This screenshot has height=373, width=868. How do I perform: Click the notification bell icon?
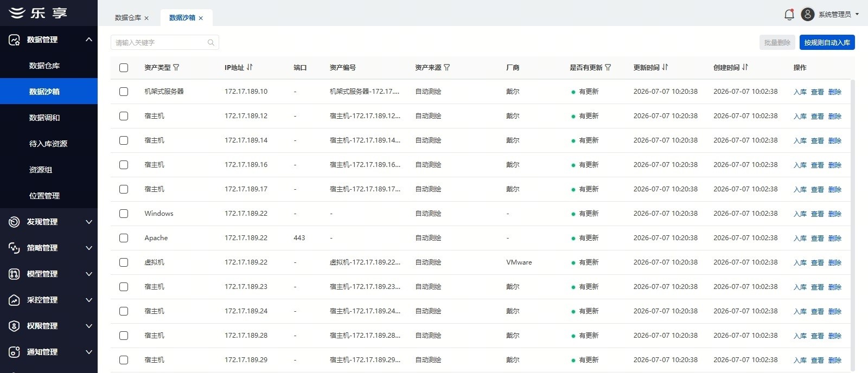click(789, 15)
